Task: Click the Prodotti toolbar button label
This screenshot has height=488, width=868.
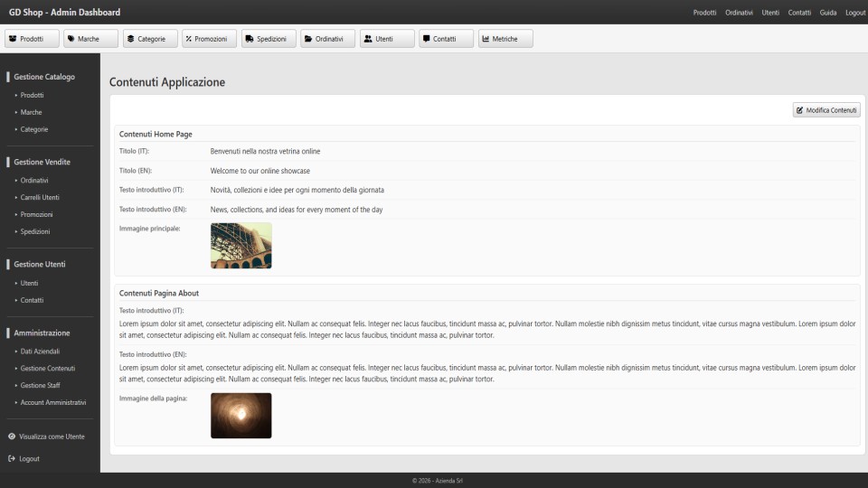Action: click(32, 39)
